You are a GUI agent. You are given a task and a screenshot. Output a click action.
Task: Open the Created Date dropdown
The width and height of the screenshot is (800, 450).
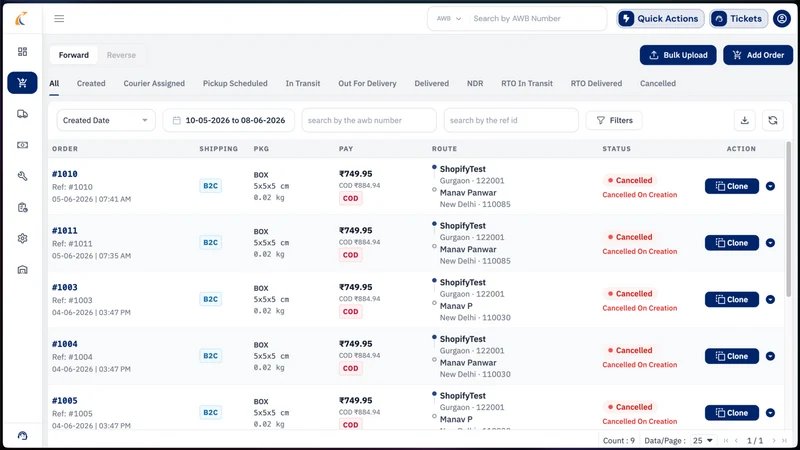click(x=106, y=120)
